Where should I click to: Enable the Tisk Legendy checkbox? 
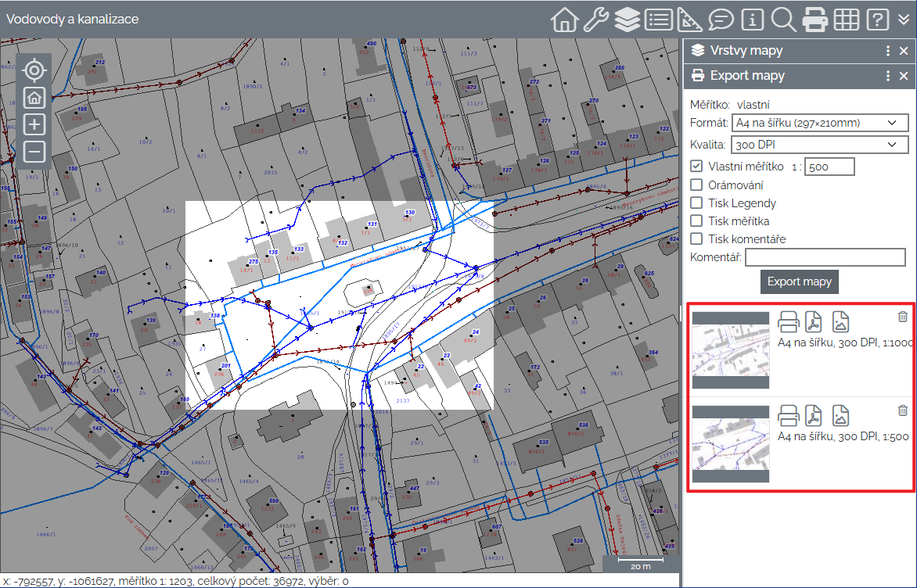696,203
